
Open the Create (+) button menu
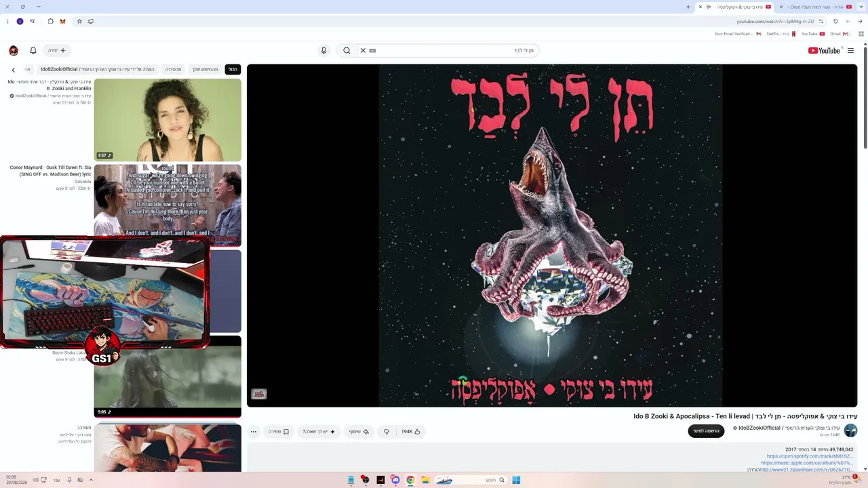pyautogui.click(x=58, y=50)
